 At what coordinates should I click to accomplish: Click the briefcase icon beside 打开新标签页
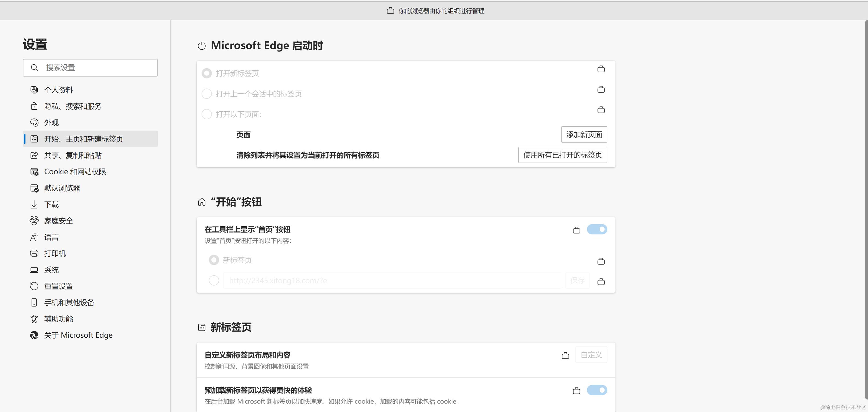coord(601,69)
